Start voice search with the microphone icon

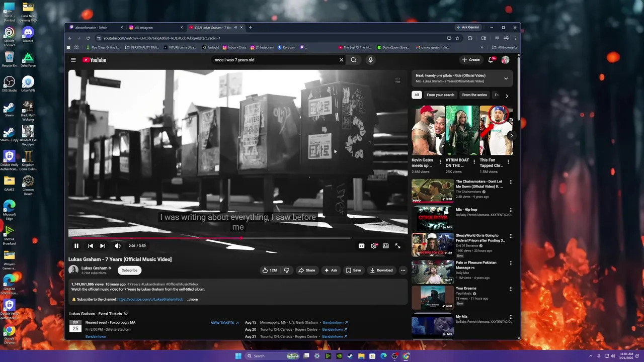(x=370, y=60)
